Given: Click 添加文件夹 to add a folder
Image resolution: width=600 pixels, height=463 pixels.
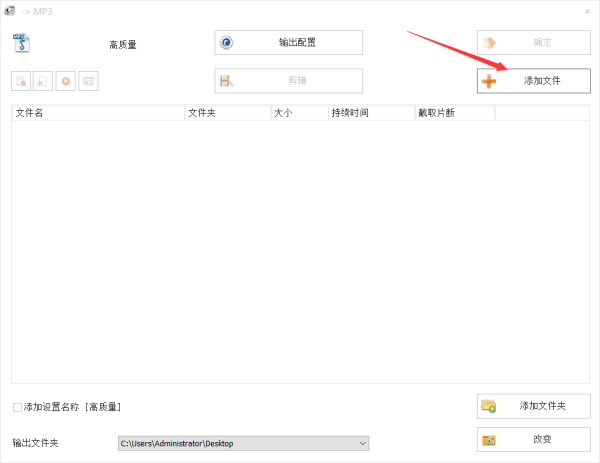Looking at the screenshot, I should tap(534, 406).
